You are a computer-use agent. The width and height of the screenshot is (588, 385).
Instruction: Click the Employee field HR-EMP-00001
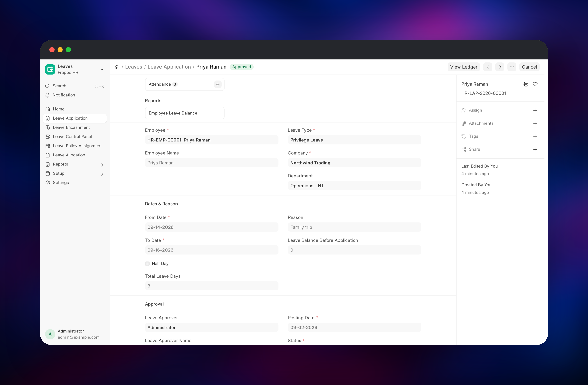pos(211,140)
